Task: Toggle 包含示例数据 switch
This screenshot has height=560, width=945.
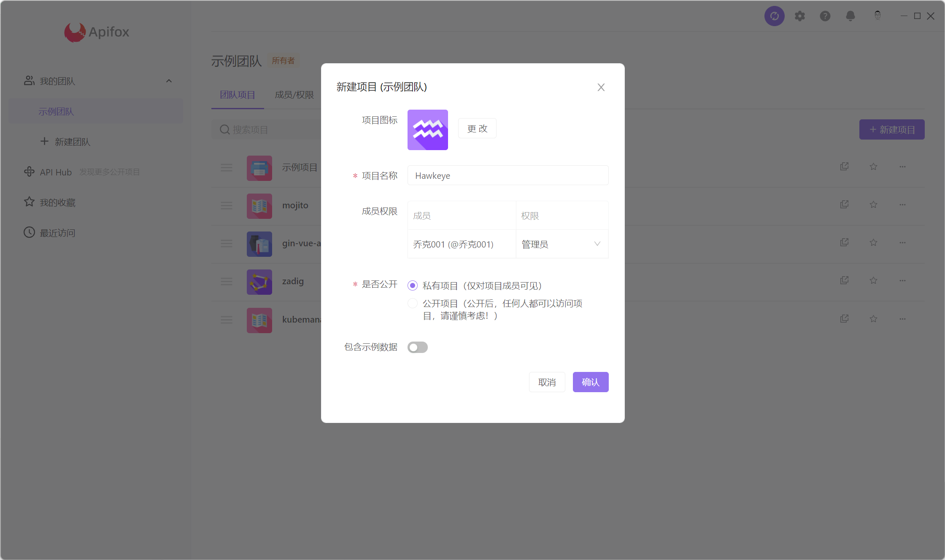Action: pyautogui.click(x=418, y=347)
